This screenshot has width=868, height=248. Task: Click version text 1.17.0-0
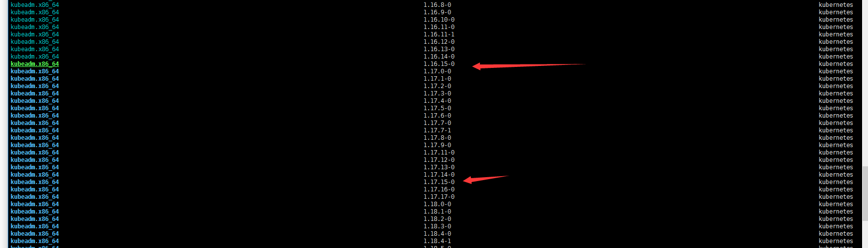tap(437, 71)
